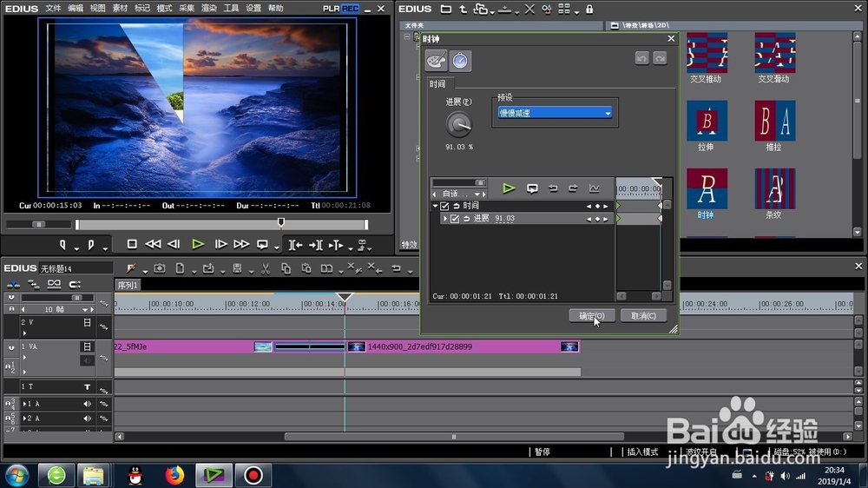Open the 渲染 menu
The image size is (868, 488).
pos(208,9)
